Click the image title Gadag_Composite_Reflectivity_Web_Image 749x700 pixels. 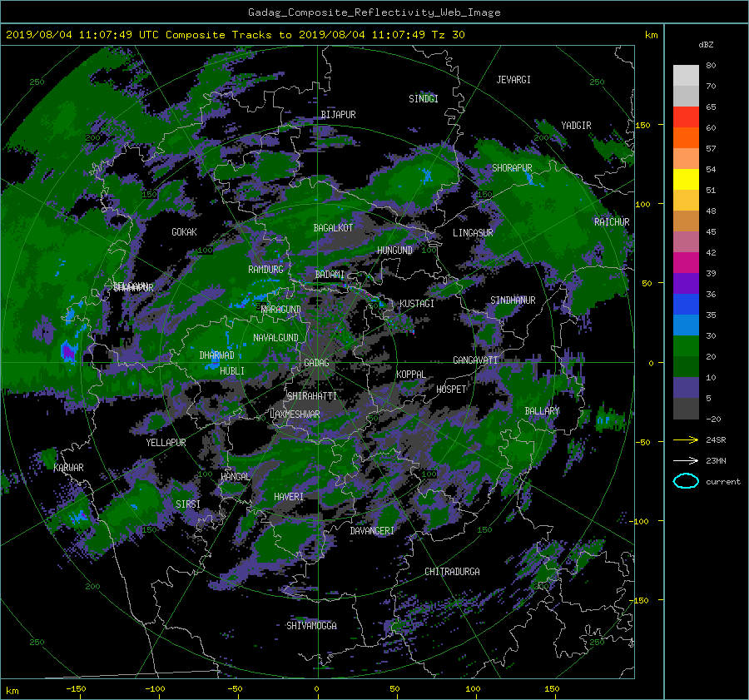click(x=374, y=12)
